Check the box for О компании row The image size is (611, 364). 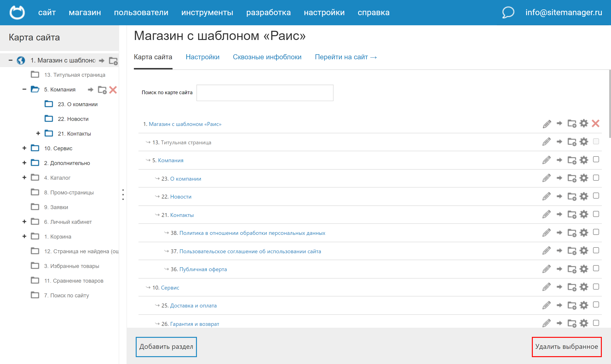pyautogui.click(x=596, y=178)
